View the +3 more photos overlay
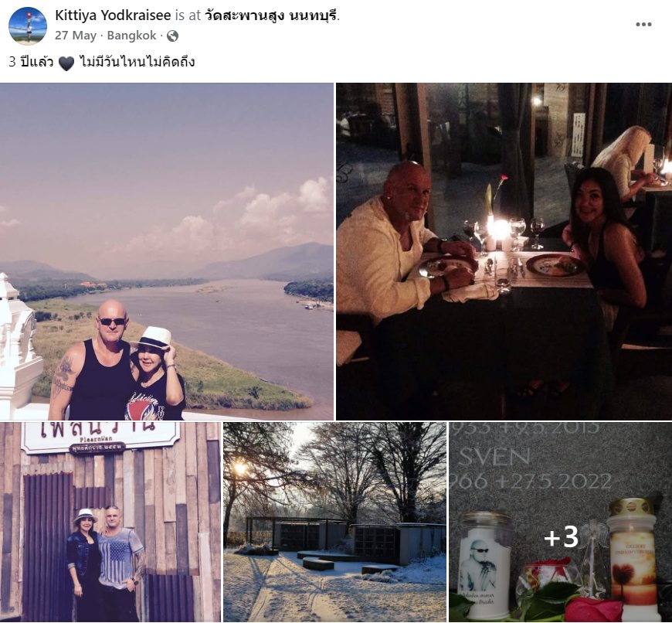672x623 pixels. coord(561,522)
